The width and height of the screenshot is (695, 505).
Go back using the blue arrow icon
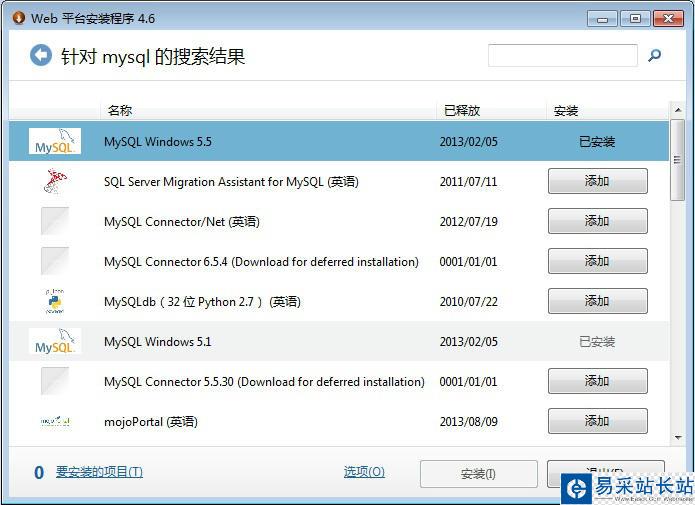tap(41, 55)
